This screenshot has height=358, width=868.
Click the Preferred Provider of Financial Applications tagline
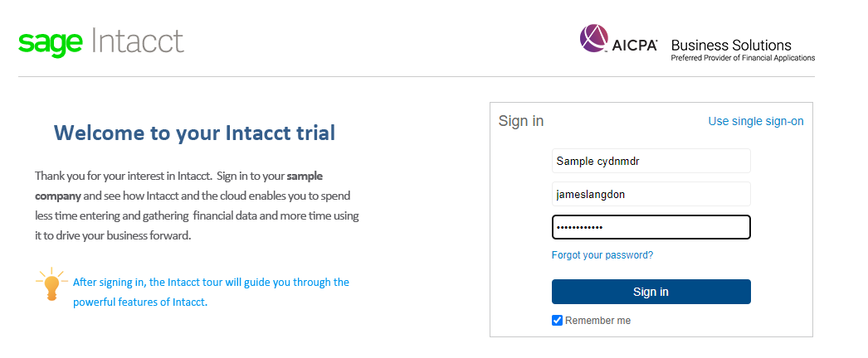743,58
